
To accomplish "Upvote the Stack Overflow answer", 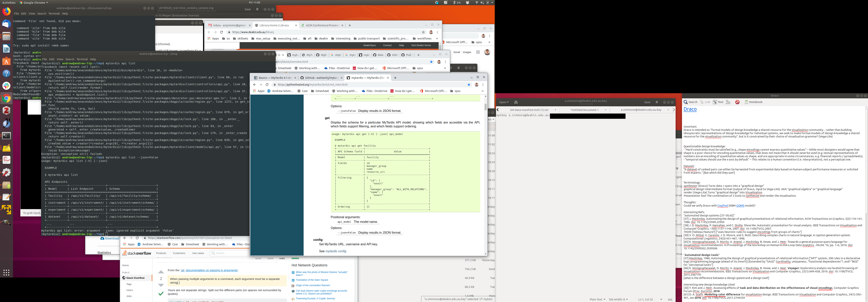I will click(x=161, y=272).
